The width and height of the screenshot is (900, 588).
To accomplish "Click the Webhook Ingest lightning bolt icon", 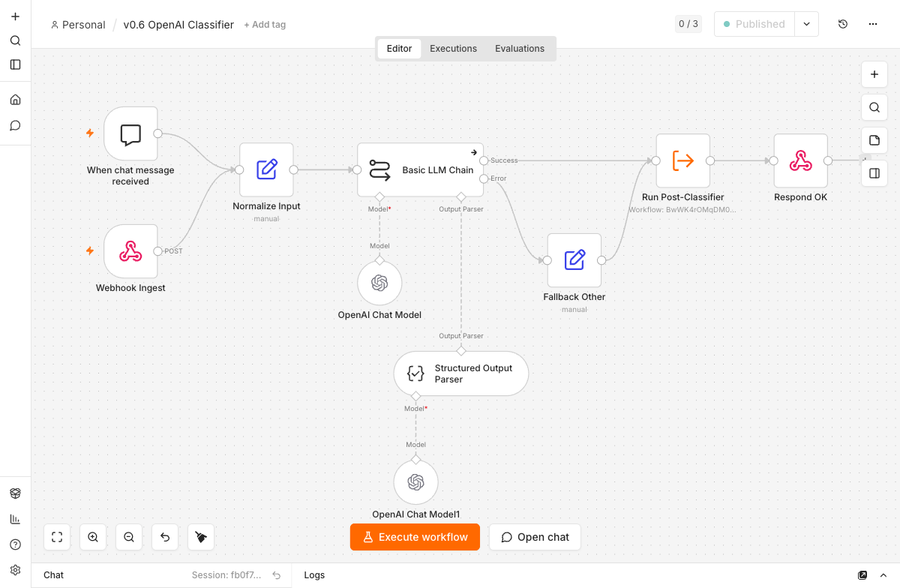I will coord(90,251).
